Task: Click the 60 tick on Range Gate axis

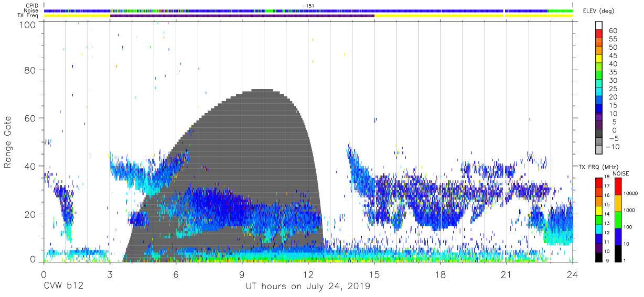Action: coord(30,118)
